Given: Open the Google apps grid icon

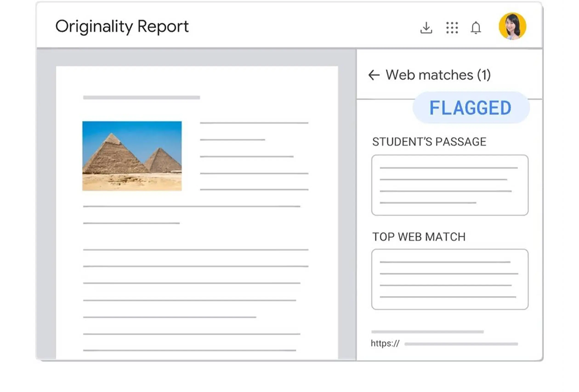Looking at the screenshot, I should [452, 28].
